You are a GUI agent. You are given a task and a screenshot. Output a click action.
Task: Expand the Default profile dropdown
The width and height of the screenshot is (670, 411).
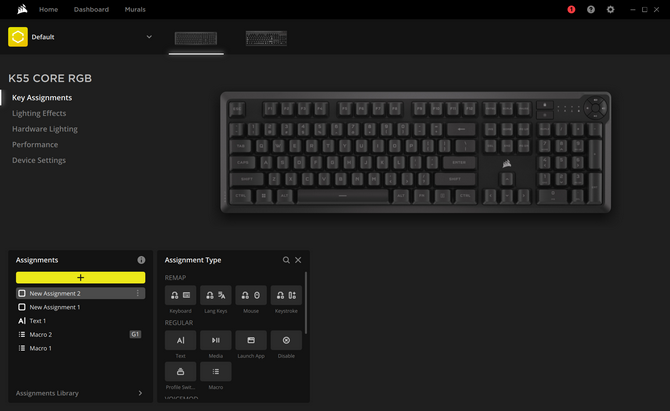coord(149,37)
